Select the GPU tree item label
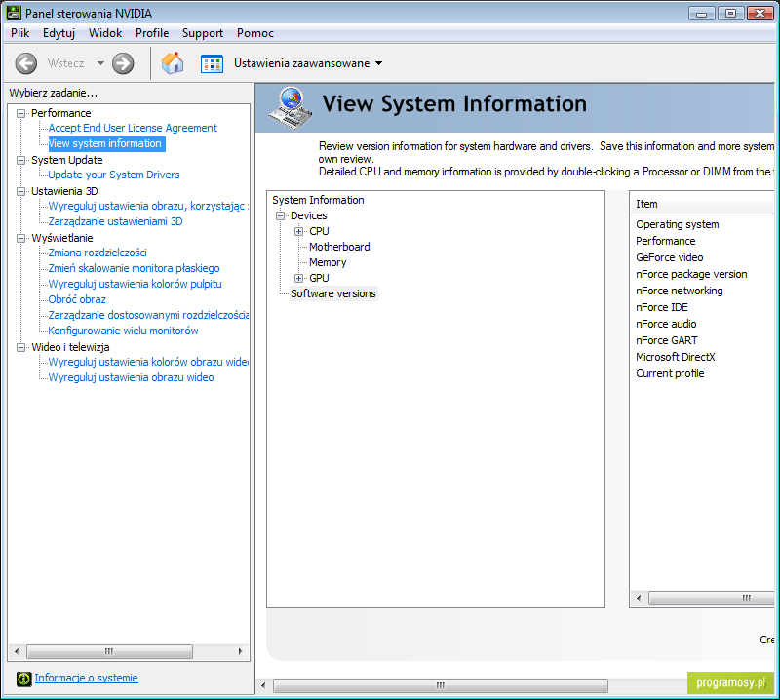The width and height of the screenshot is (780, 700). click(319, 278)
